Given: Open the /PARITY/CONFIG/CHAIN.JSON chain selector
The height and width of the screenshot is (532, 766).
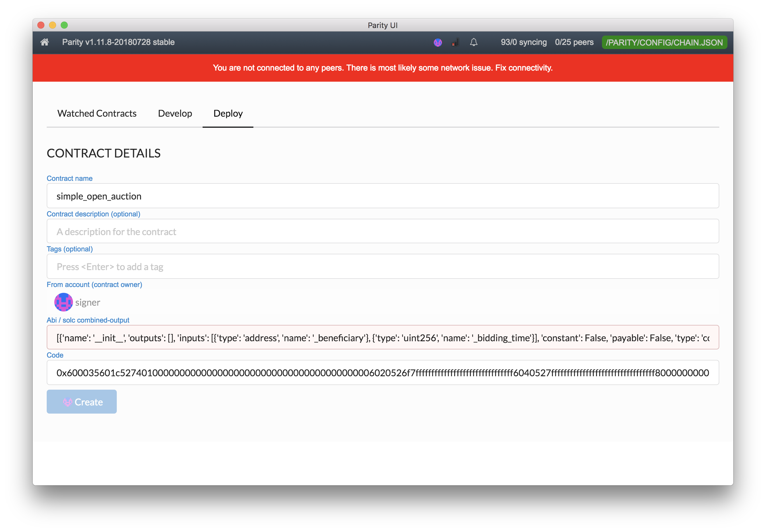Looking at the screenshot, I should click(664, 42).
